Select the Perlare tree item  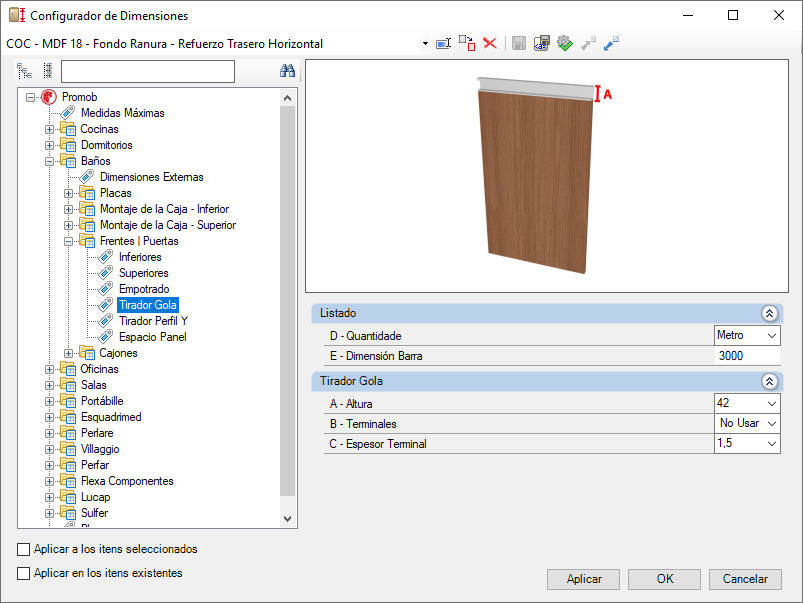click(x=97, y=433)
